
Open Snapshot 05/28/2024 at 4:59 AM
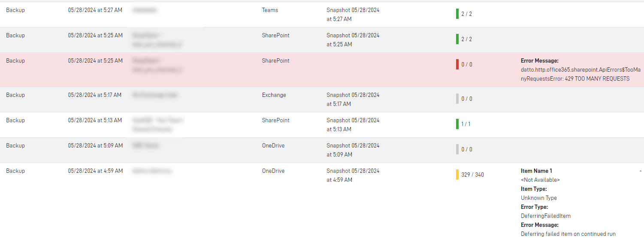tap(353, 175)
